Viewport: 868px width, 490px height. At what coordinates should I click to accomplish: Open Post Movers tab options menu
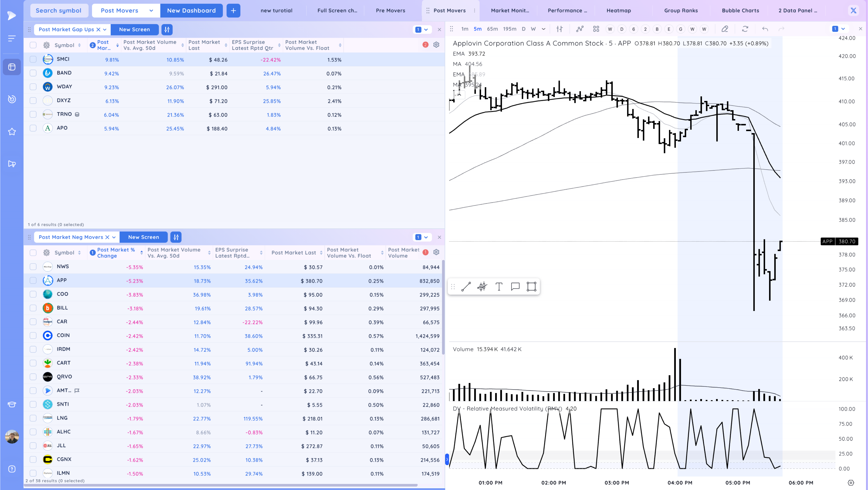(x=474, y=10)
